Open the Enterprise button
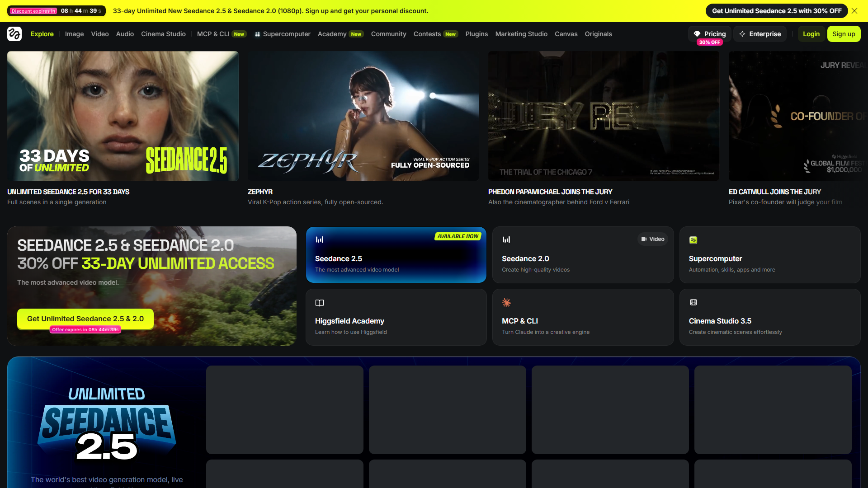Screen dimensions: 868x488 coord(760,34)
